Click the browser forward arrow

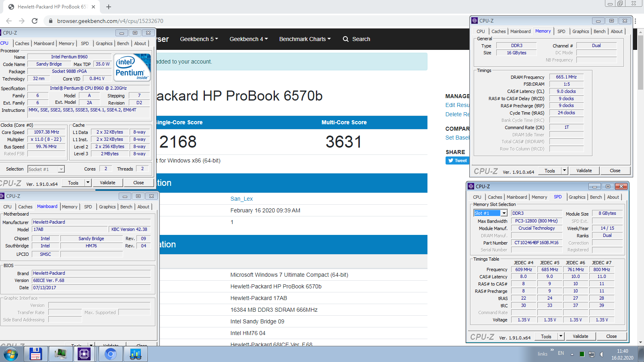click(x=22, y=21)
